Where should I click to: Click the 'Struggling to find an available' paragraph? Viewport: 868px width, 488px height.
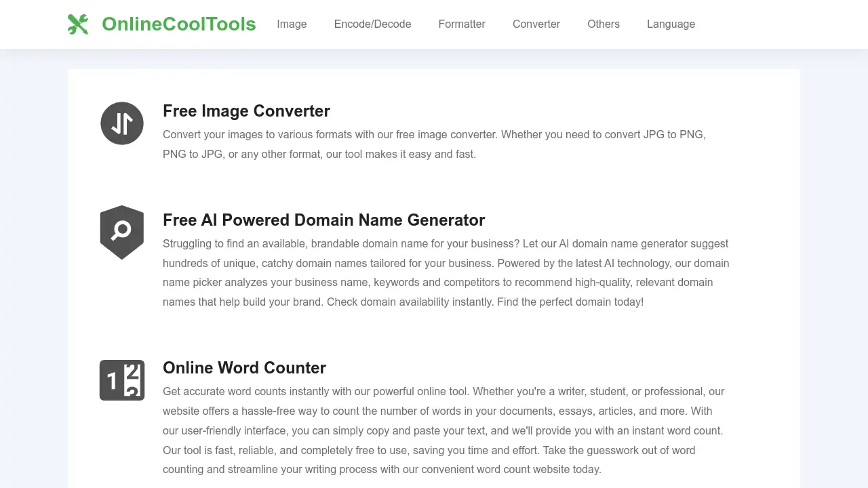click(x=446, y=272)
